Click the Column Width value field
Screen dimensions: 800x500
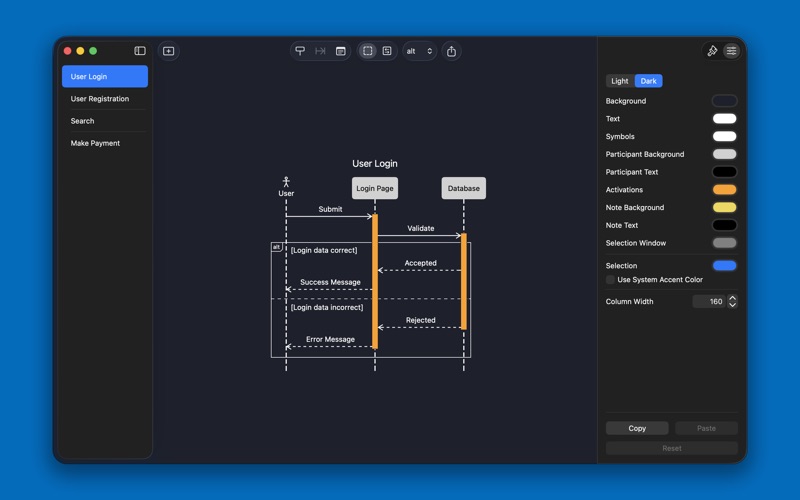pos(709,302)
